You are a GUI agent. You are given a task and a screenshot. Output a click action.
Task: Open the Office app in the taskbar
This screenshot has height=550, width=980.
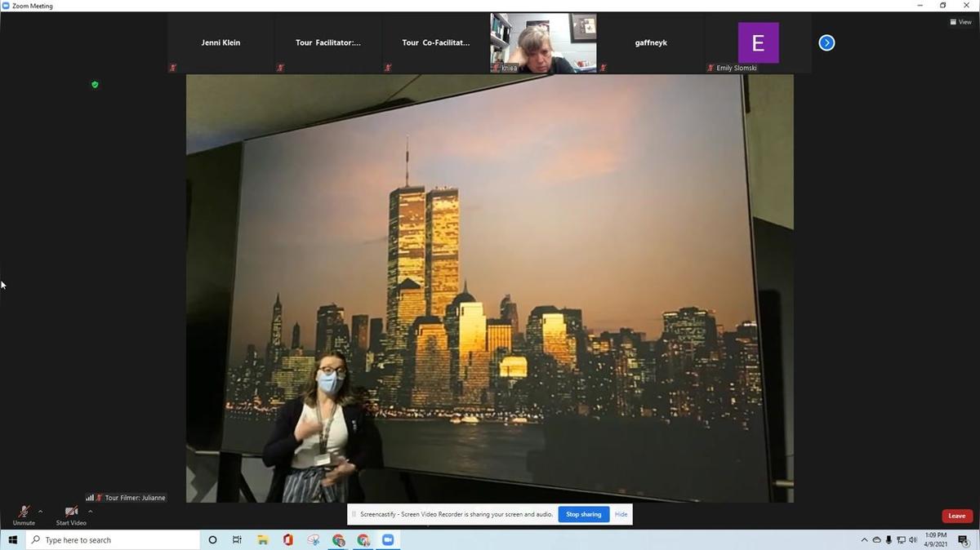(x=288, y=540)
